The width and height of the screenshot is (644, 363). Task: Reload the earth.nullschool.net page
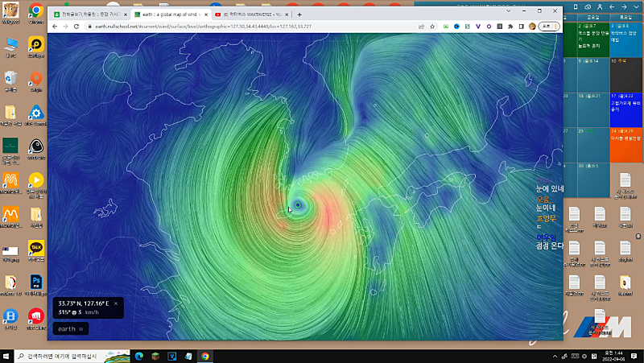tap(77, 27)
